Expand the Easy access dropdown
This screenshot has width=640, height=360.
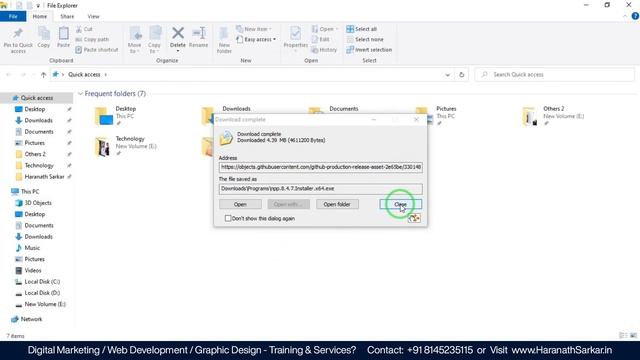coord(256,39)
